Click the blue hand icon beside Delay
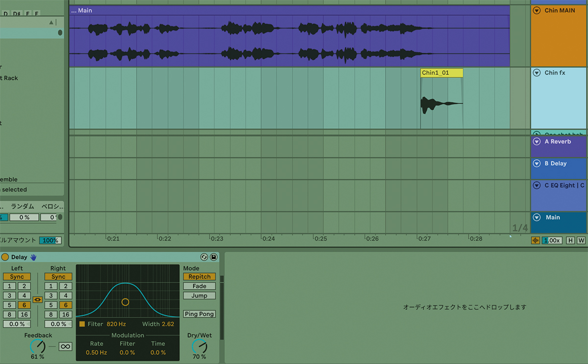Viewport: 588px width, 364px height. [x=34, y=257]
